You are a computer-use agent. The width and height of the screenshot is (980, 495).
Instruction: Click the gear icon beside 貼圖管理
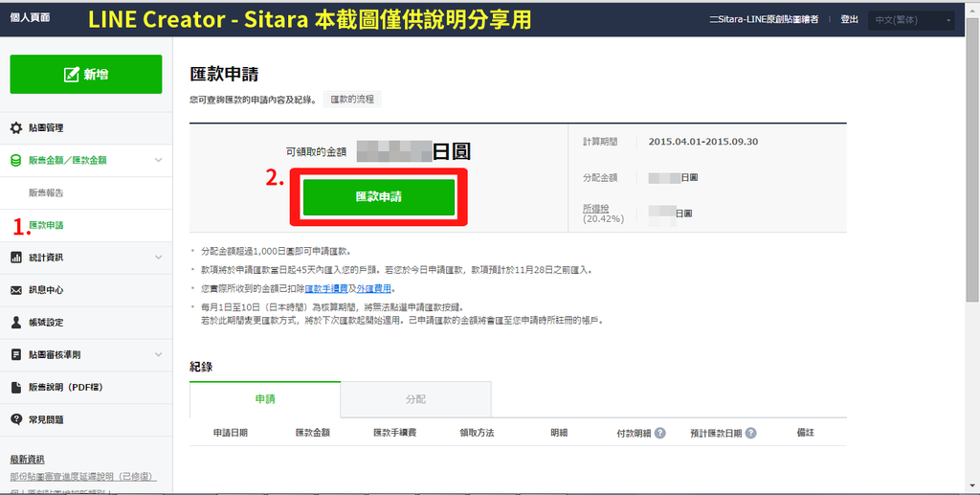point(16,128)
